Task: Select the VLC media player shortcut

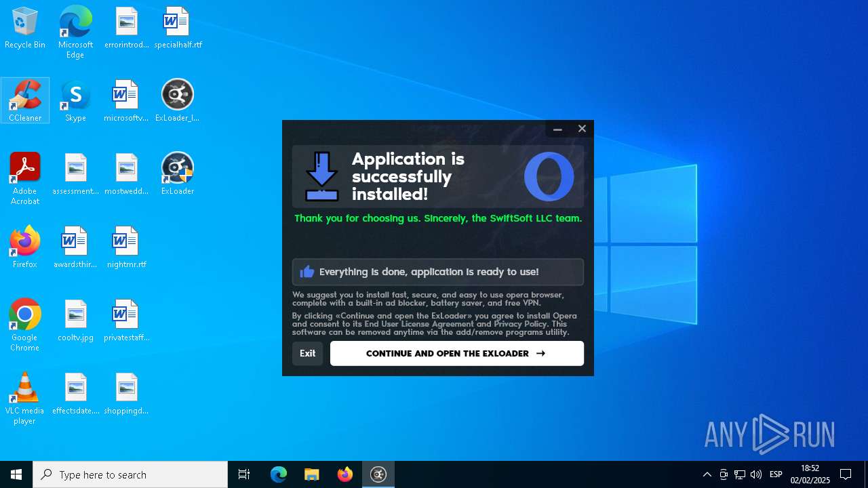Action: coord(25,398)
